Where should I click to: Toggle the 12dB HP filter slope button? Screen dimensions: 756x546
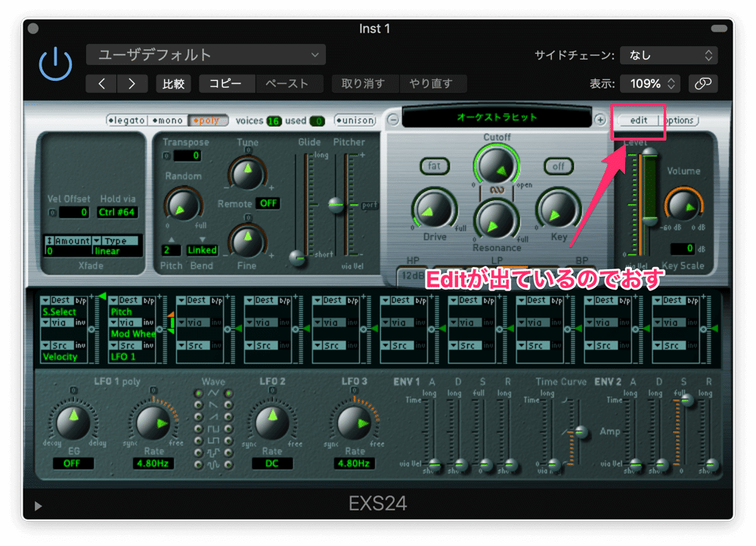tap(413, 275)
